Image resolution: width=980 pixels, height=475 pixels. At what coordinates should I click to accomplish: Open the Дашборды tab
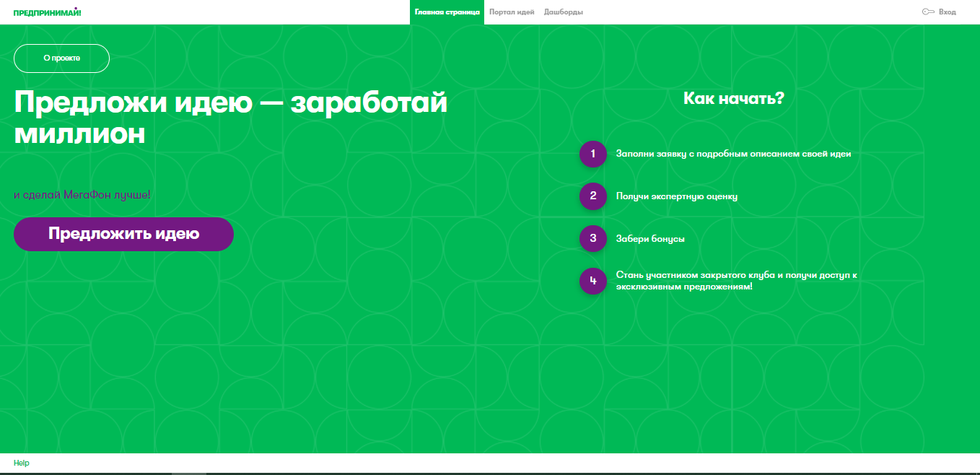pos(564,12)
